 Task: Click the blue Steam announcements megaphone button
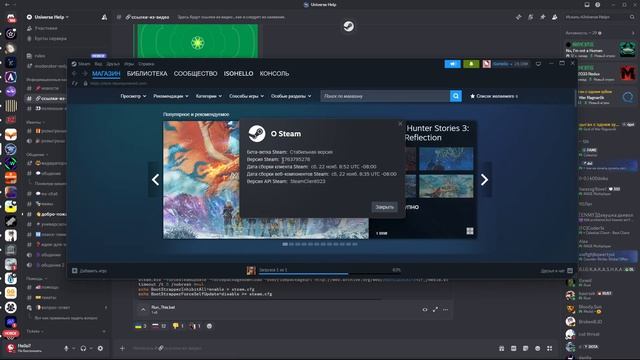pos(452,64)
